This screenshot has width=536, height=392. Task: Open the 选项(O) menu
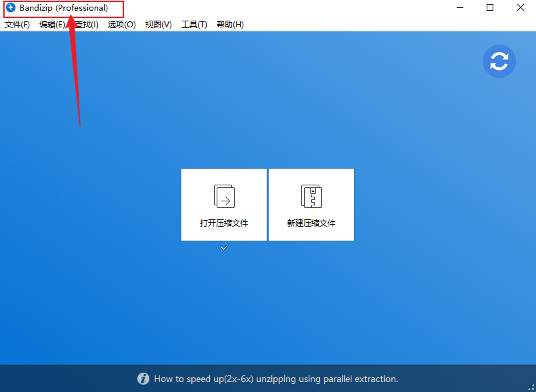(121, 25)
